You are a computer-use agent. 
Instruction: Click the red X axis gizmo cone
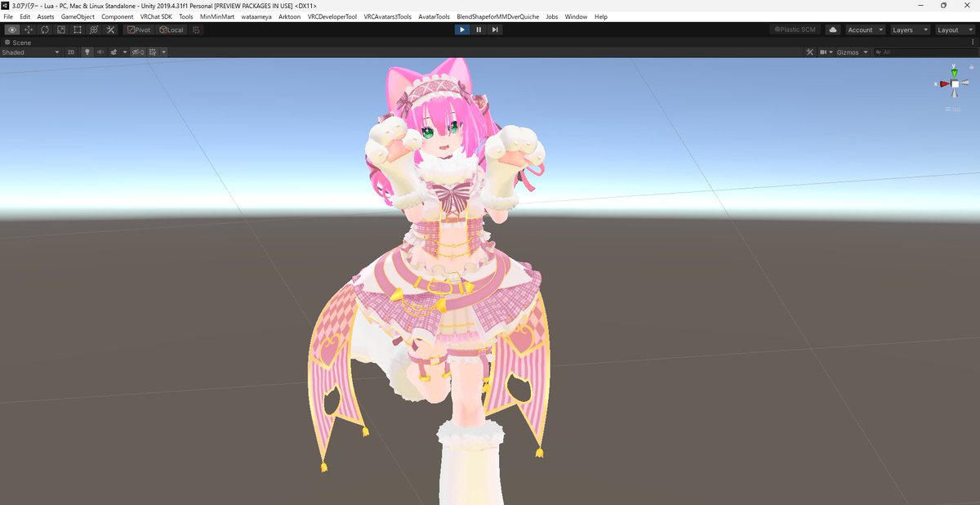pyautogui.click(x=944, y=83)
